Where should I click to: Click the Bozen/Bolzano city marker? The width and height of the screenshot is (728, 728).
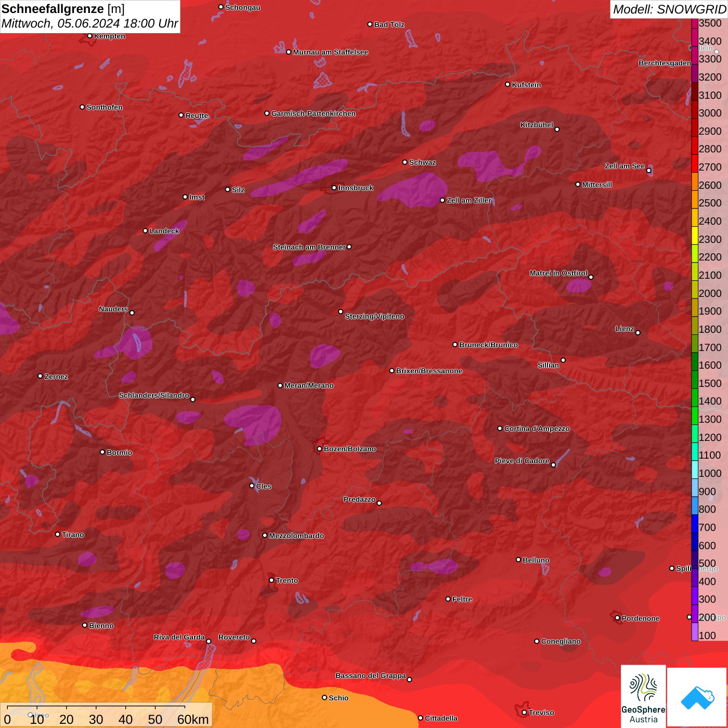pos(319,449)
